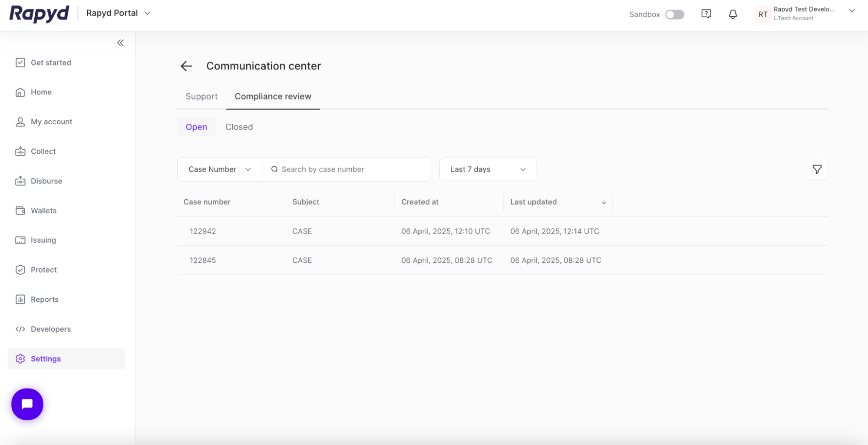Click CASE subject in row 122845
Viewport: 868px width, 445px height.
302,260
